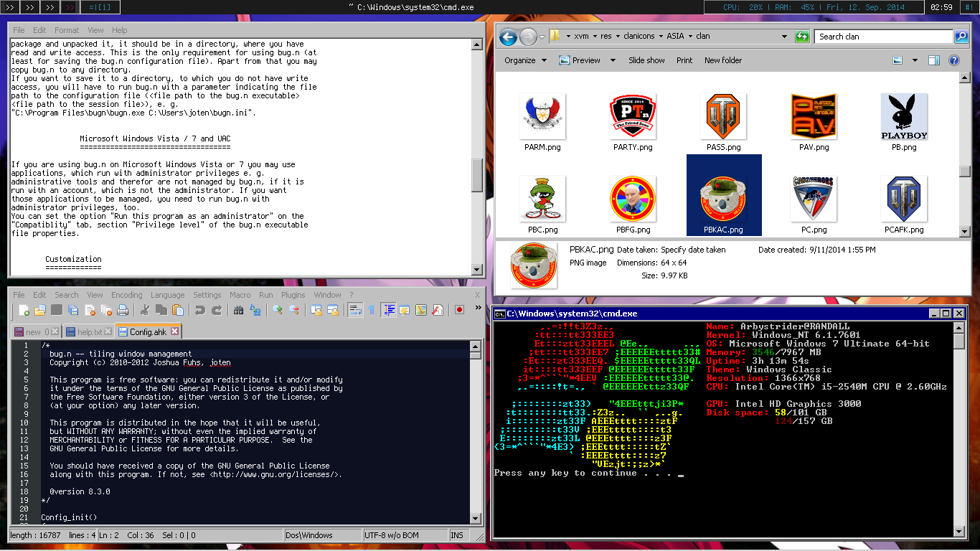
Task: Click the Explorer Back arrow button
Action: [508, 37]
